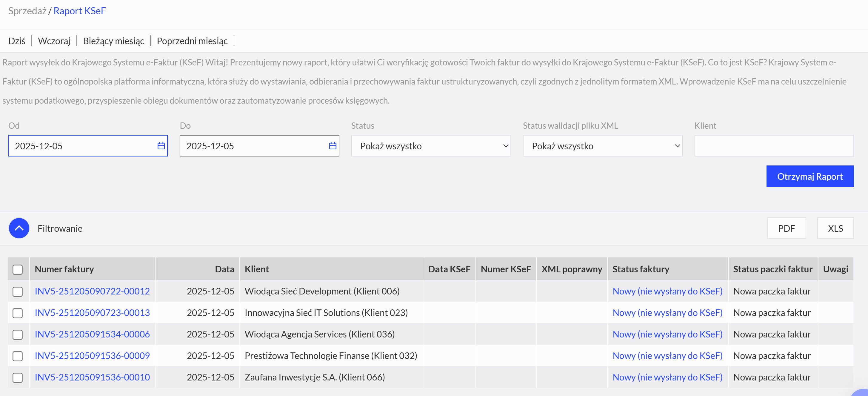Image resolution: width=868 pixels, height=396 pixels.
Task: Export the report as PDF
Action: point(787,228)
